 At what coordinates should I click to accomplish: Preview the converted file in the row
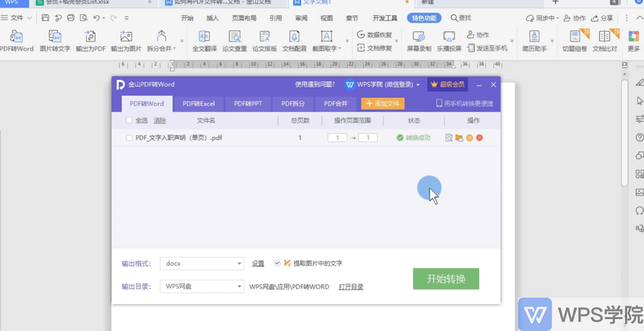(x=449, y=138)
